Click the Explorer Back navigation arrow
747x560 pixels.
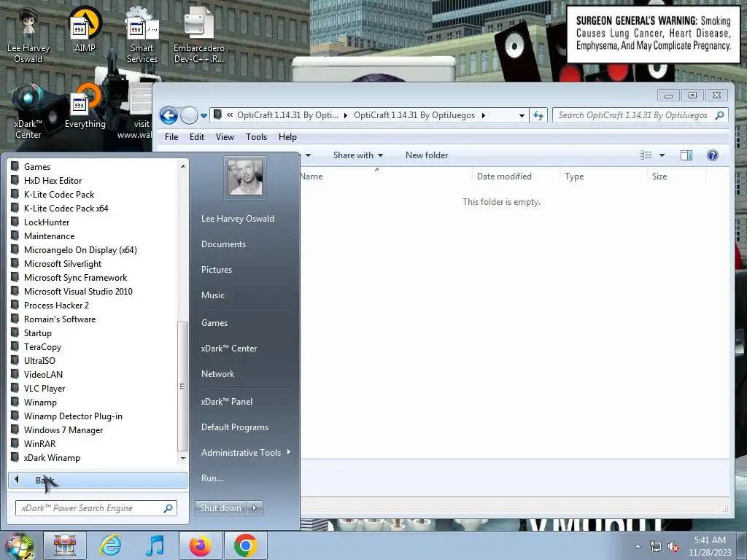coord(169,115)
